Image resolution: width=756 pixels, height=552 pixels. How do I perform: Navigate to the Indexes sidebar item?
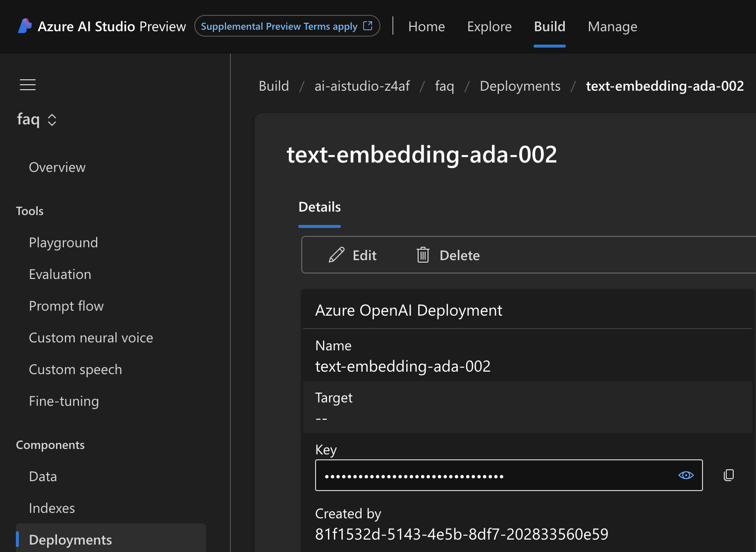click(x=52, y=508)
